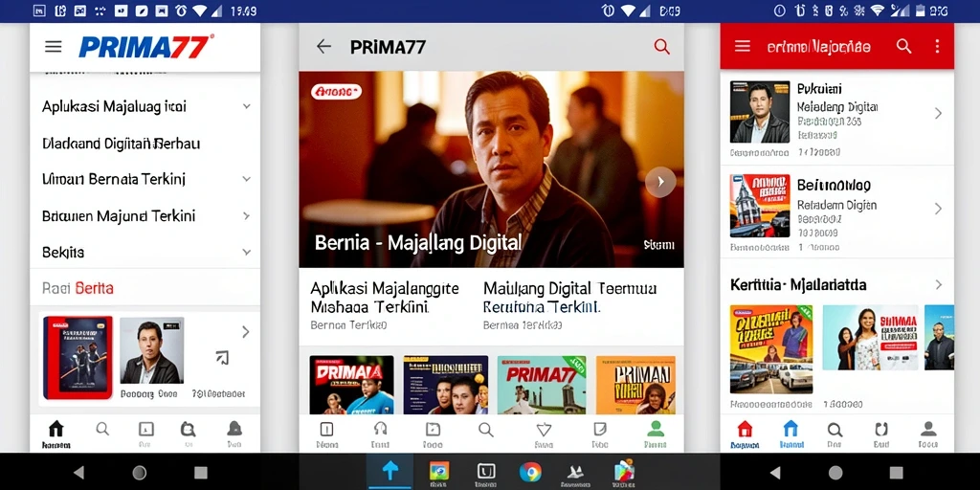The height and width of the screenshot is (490, 980).
Task: Expand the 'Kertitia- Mjaliariatda' section arrow
Action: coord(938,285)
